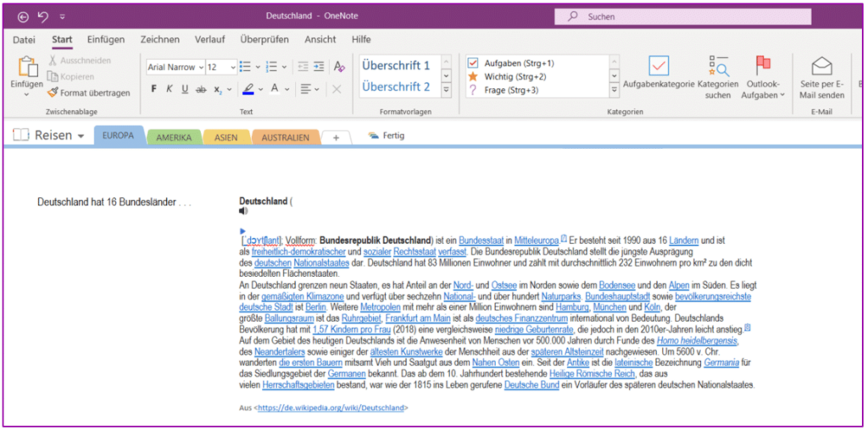Click the Kopieren command
The height and width of the screenshot is (431, 868).
[x=70, y=76]
